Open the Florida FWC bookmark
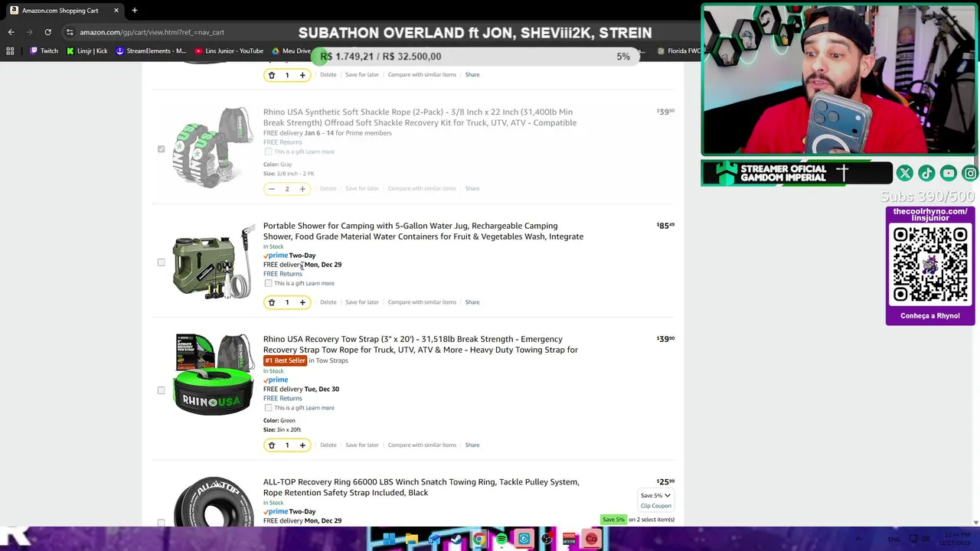 tap(679, 51)
